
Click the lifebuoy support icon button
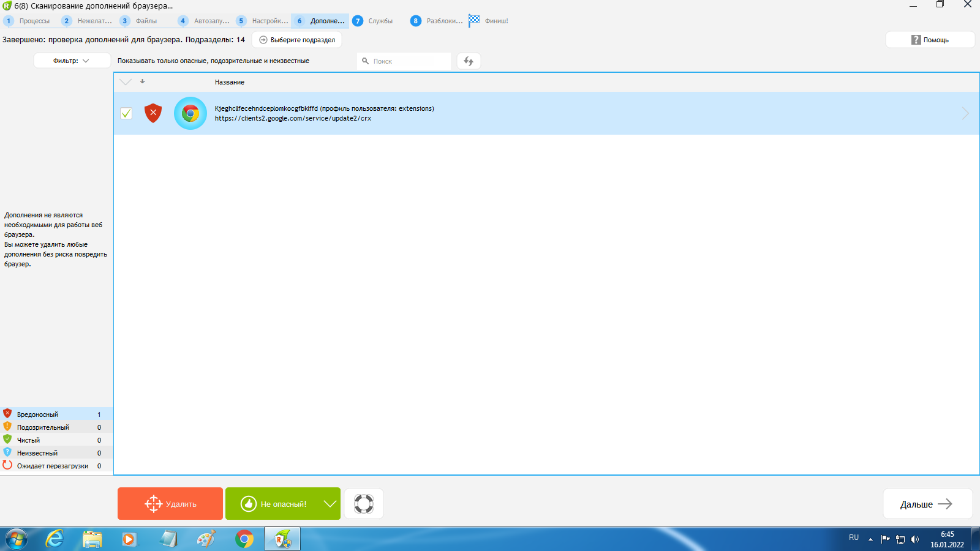coord(364,504)
